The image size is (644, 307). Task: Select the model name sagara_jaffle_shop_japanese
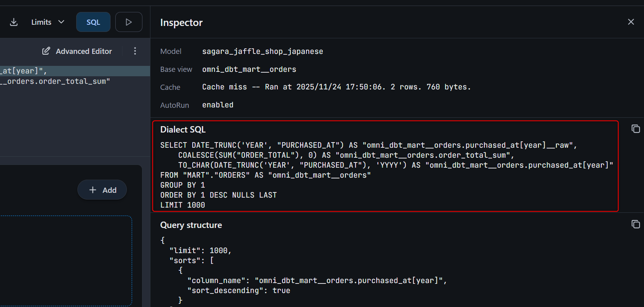coord(263,51)
